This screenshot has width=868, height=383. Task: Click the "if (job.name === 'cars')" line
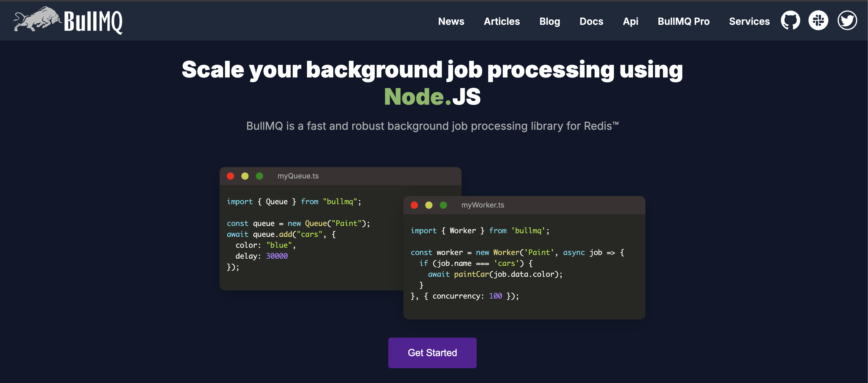(x=476, y=263)
